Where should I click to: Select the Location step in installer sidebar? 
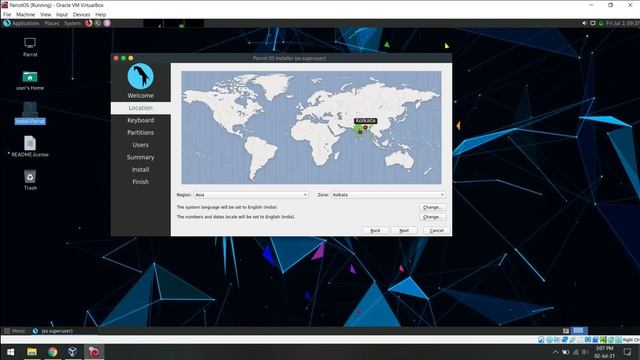(140, 108)
